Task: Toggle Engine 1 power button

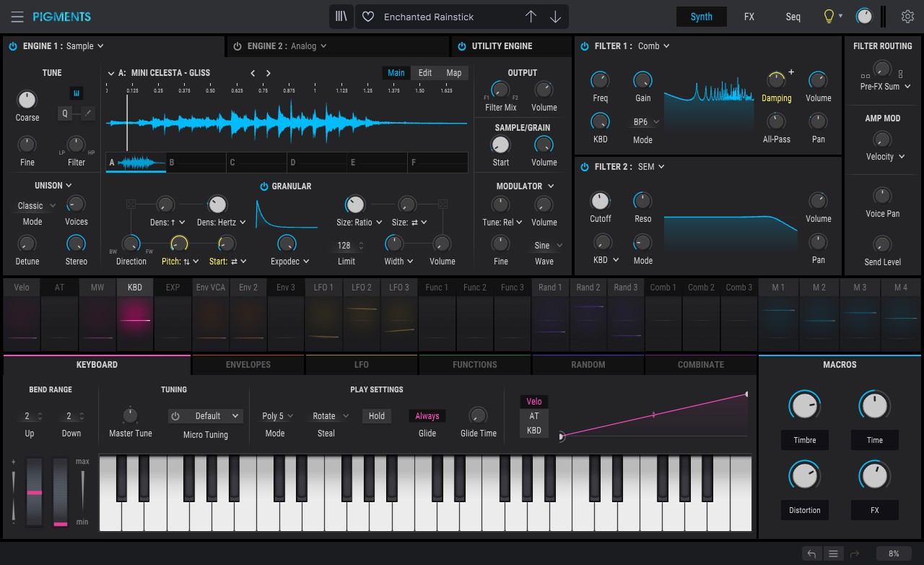Action: [x=13, y=46]
